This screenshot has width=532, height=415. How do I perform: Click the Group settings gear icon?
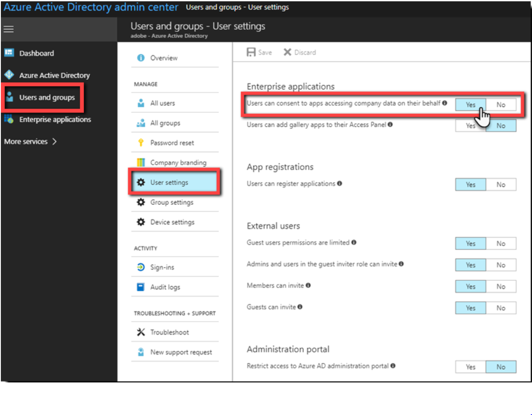click(140, 202)
